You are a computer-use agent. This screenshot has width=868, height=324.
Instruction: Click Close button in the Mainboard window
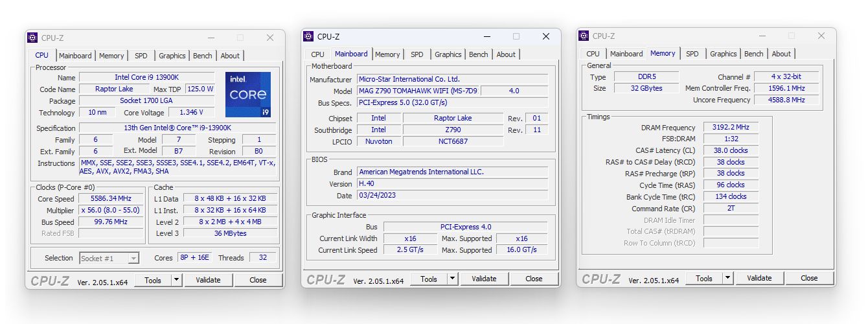pyautogui.click(x=534, y=279)
